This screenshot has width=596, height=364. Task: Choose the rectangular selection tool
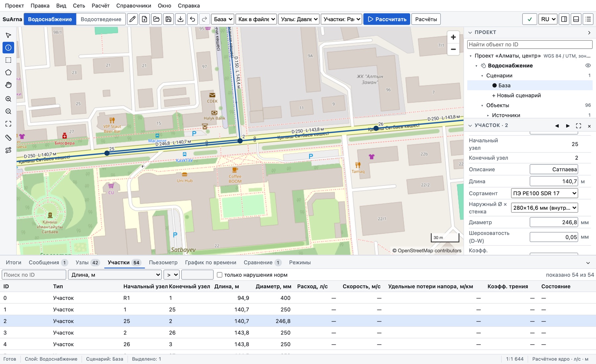click(8, 60)
